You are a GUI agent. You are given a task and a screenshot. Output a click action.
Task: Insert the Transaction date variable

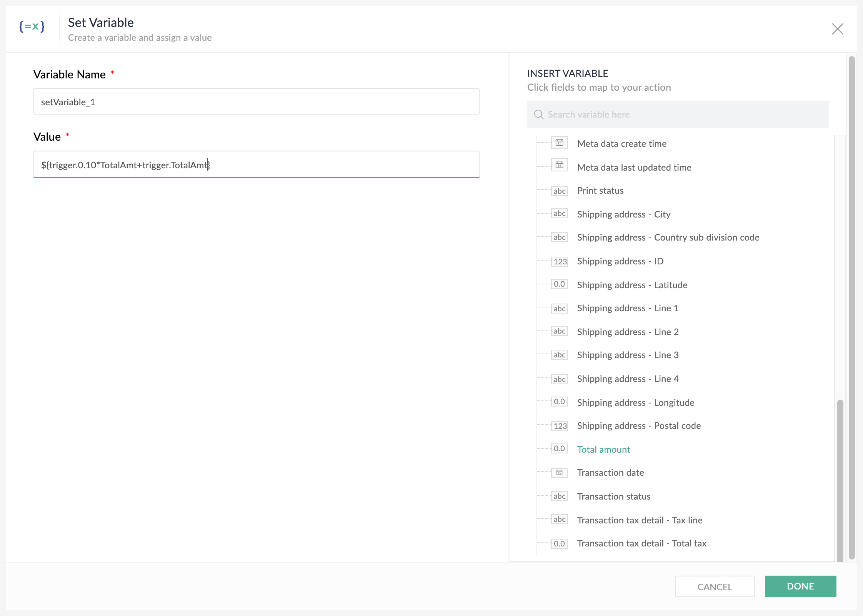[610, 473]
